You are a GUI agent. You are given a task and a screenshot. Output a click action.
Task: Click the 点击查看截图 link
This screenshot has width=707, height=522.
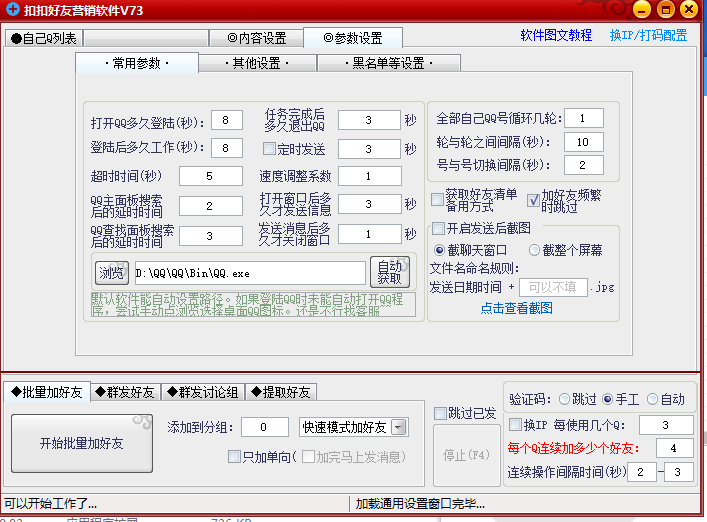click(516, 308)
